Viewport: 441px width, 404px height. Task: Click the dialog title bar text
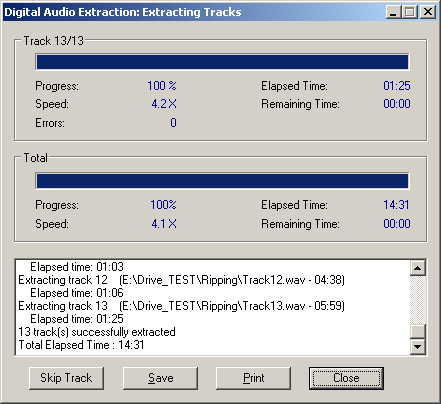pyautogui.click(x=123, y=12)
